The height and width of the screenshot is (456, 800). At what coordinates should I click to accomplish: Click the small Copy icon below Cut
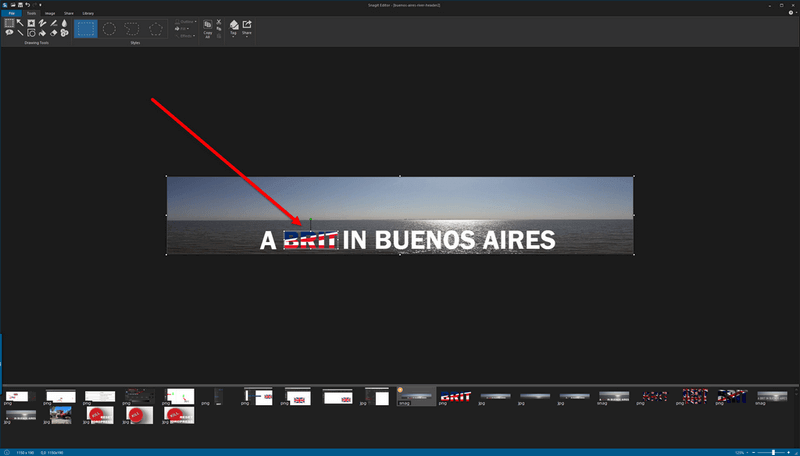point(219,29)
